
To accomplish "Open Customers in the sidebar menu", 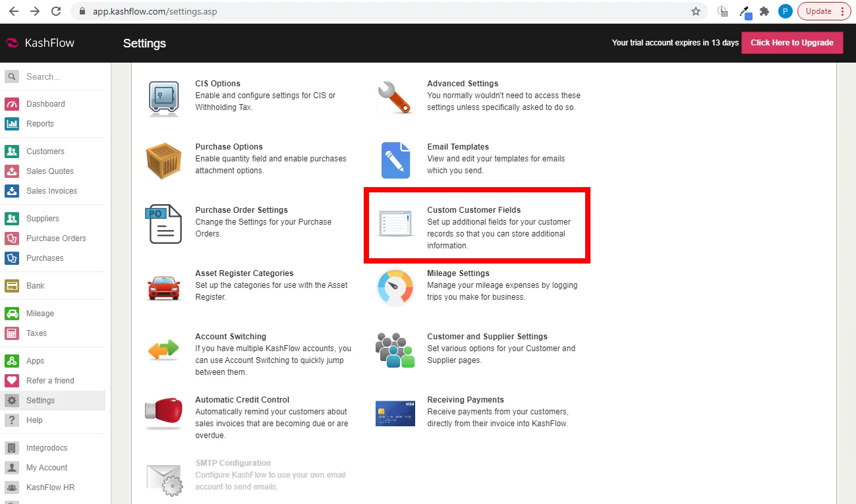I will point(45,152).
